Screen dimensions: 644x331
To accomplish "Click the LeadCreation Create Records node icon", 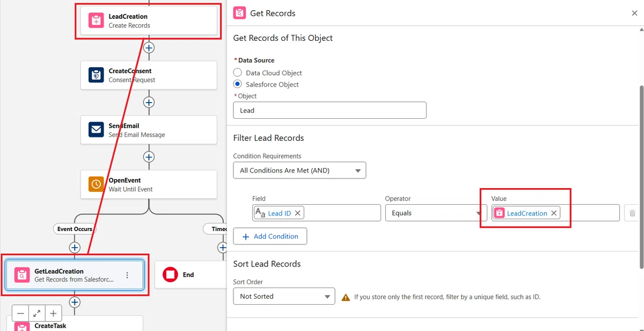I will tap(96, 21).
